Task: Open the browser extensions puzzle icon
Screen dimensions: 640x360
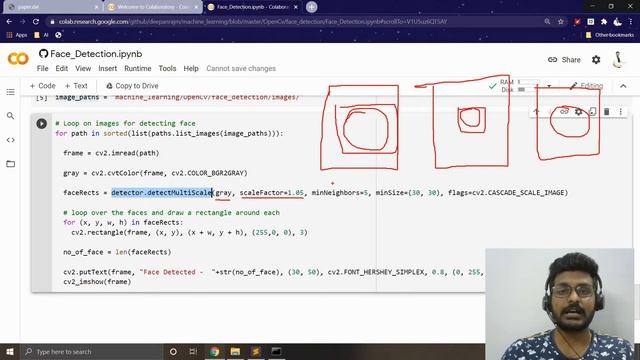Action: click(604, 22)
